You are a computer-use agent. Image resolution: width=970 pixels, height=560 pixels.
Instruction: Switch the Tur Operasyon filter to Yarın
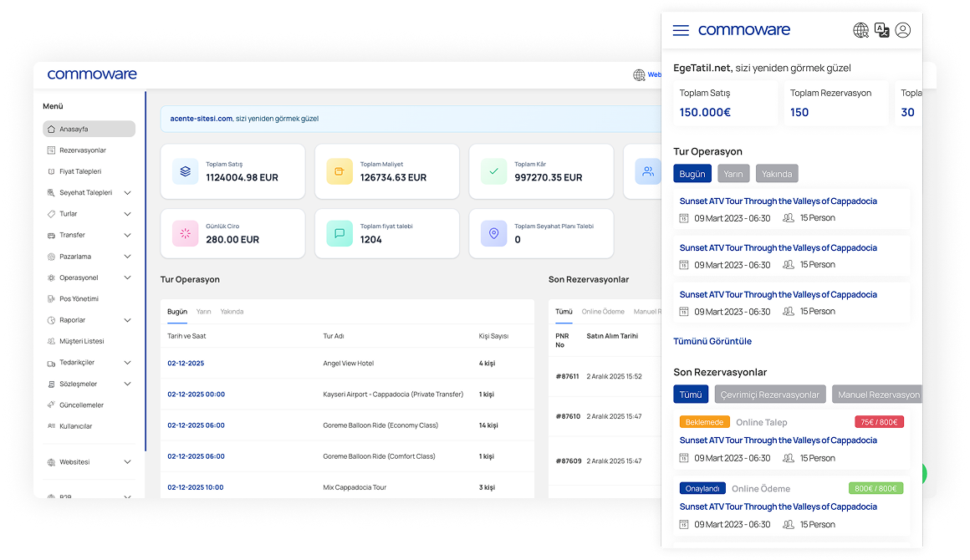(x=733, y=173)
